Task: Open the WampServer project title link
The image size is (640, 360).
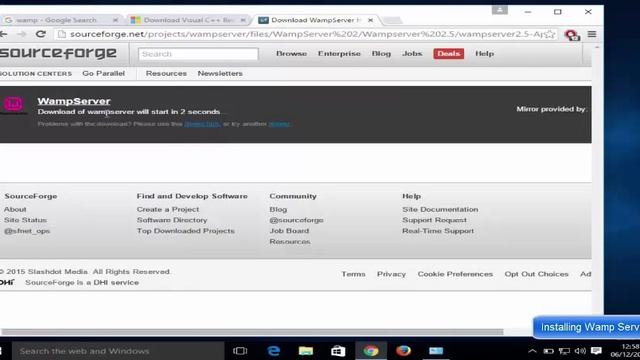Action: (74, 101)
